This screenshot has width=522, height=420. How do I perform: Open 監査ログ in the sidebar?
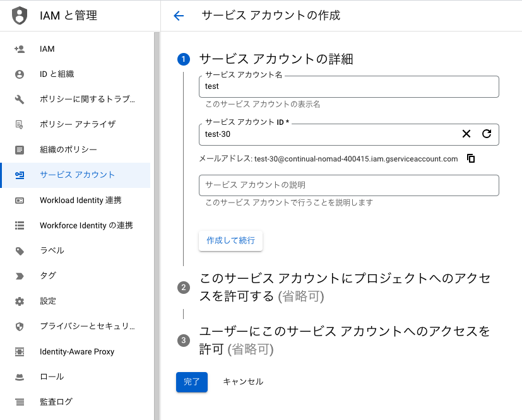coord(75,402)
